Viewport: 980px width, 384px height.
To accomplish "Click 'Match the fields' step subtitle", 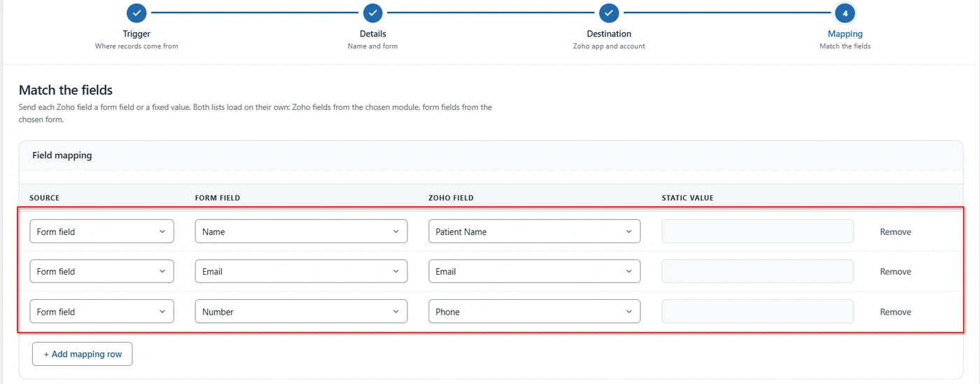I will pos(845,46).
